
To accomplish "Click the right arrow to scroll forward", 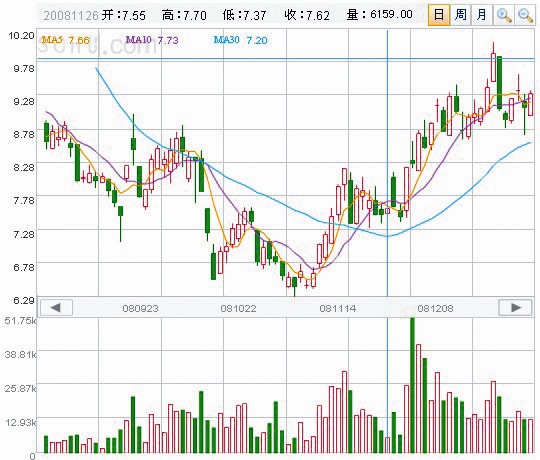I will 516,307.
